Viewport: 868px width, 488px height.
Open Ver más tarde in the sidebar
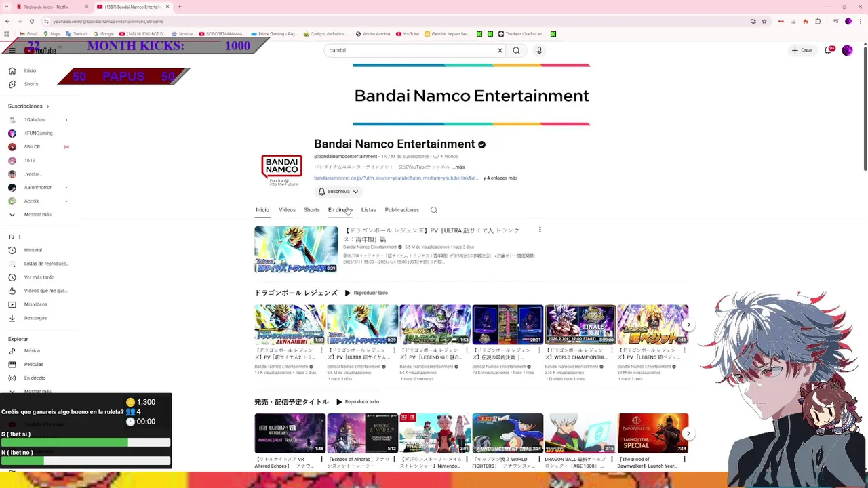31,277
